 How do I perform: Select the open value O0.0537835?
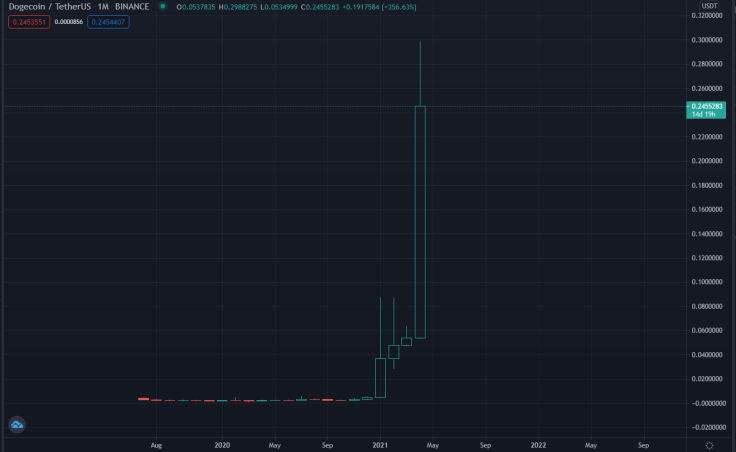pyautogui.click(x=196, y=7)
